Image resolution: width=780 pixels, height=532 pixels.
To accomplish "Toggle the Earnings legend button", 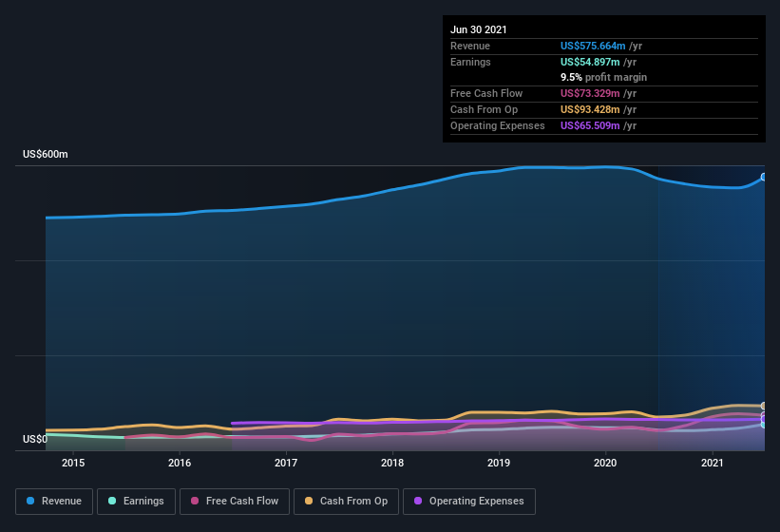I will tap(136, 502).
